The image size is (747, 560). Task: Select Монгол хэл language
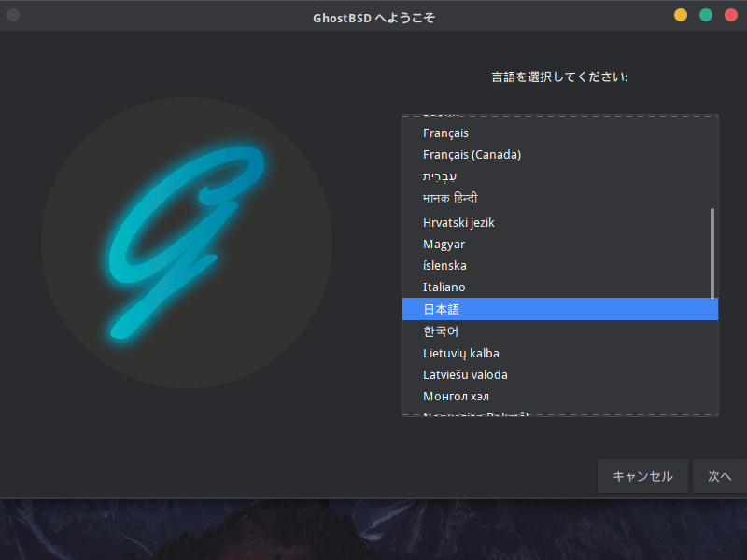click(x=559, y=396)
